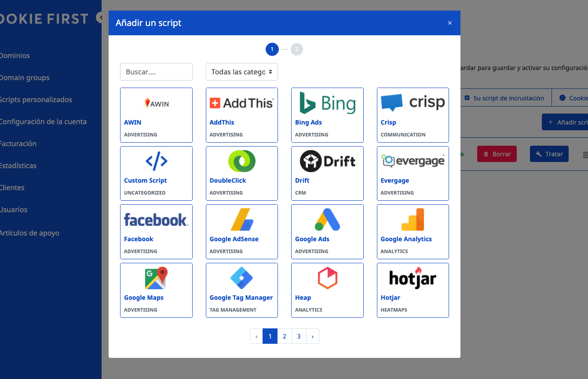Click the DoubleClick title link
This screenshot has width=588, height=379.
(x=228, y=180)
